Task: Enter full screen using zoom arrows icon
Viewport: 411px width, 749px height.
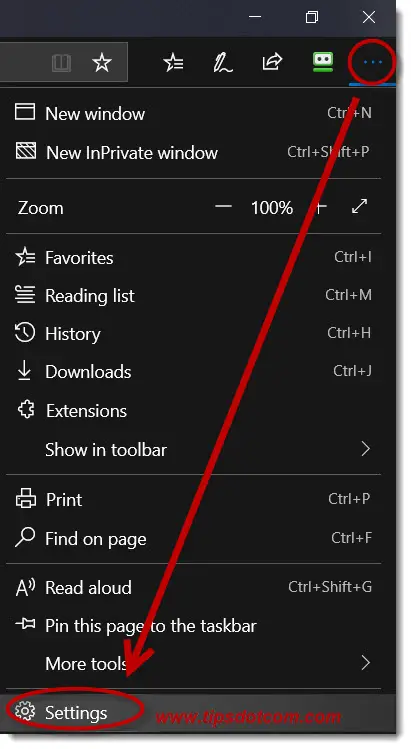Action: pos(359,206)
